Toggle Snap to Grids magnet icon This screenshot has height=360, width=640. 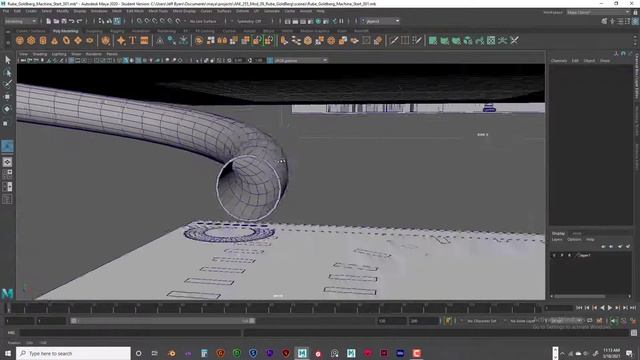pos(139,21)
